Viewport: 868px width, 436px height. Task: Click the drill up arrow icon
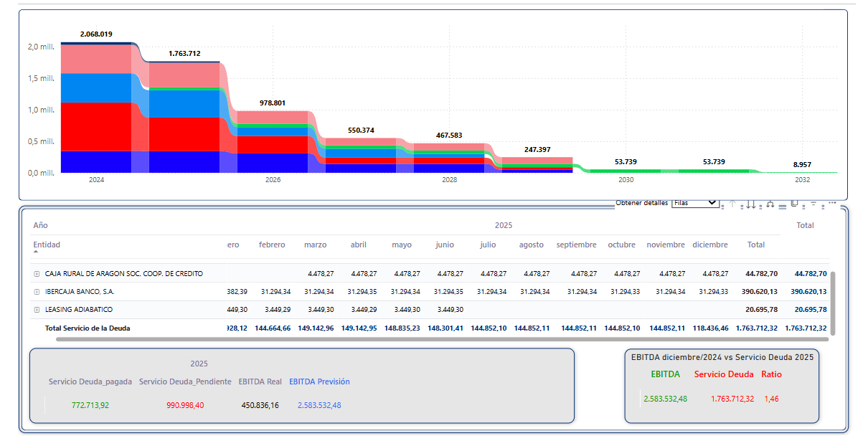(732, 204)
